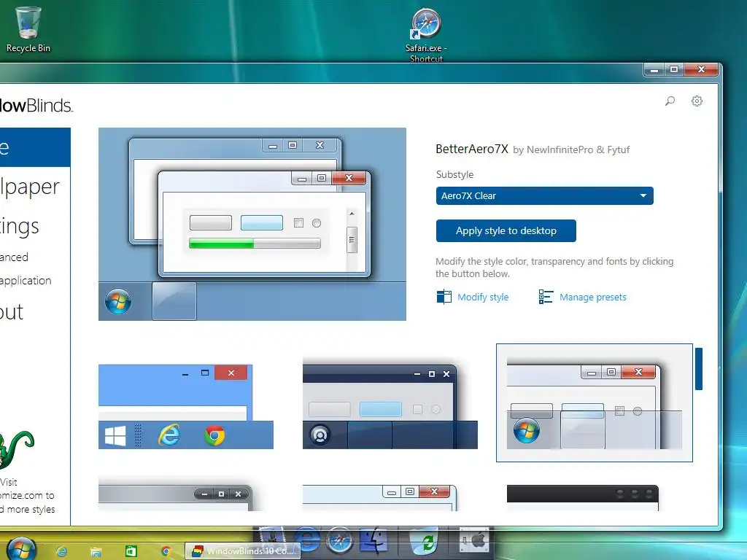The height and width of the screenshot is (560, 747).
Task: Click the mail stamp icon in dock
Action: pos(272,537)
